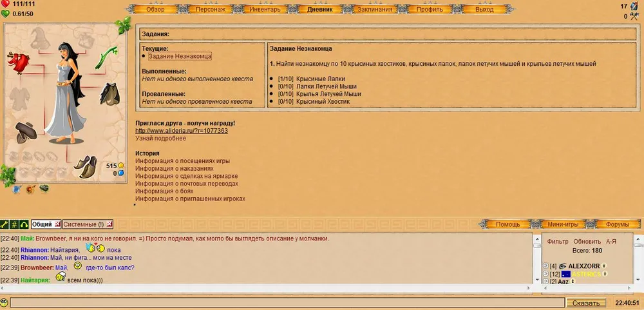Open the Мини-игры button
The height and width of the screenshot is (310, 644).
pyautogui.click(x=563, y=224)
